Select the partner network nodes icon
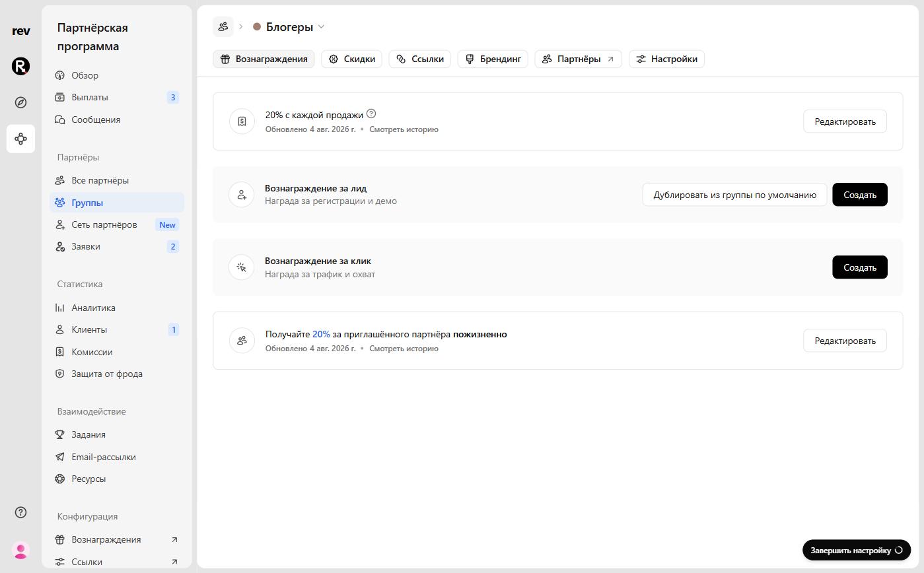 [x=20, y=139]
